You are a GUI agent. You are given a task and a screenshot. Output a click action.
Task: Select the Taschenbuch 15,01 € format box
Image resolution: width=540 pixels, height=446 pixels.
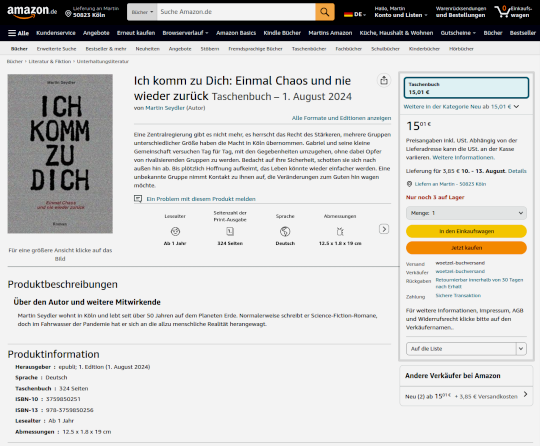pos(466,88)
